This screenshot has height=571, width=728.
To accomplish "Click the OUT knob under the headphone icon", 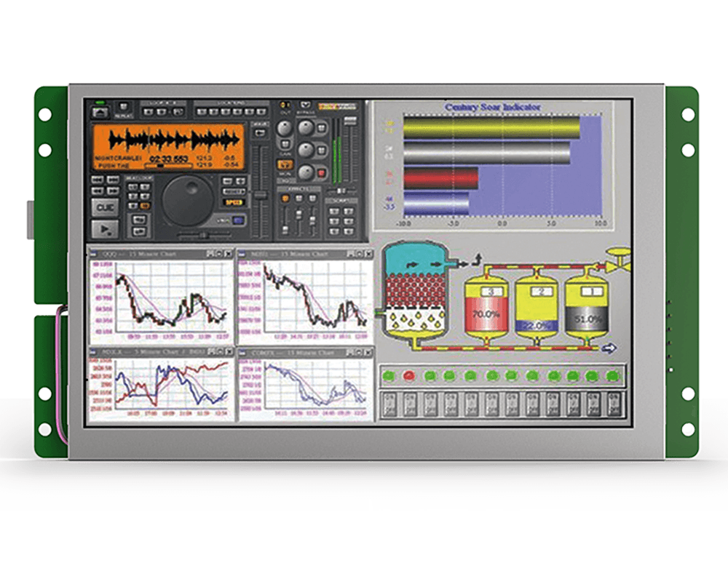I will [285, 129].
